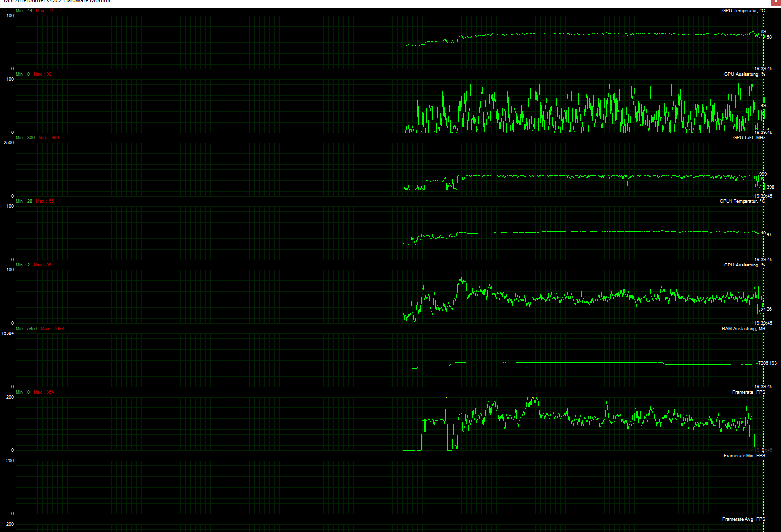Click the 'Max : 55' CPU temperature value
This screenshot has width=781, height=532.
pos(45,201)
